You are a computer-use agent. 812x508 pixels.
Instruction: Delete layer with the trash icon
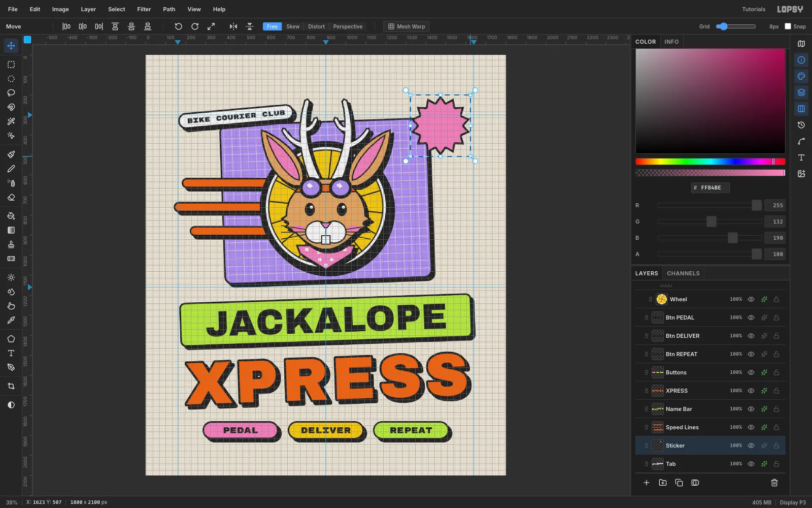774,483
